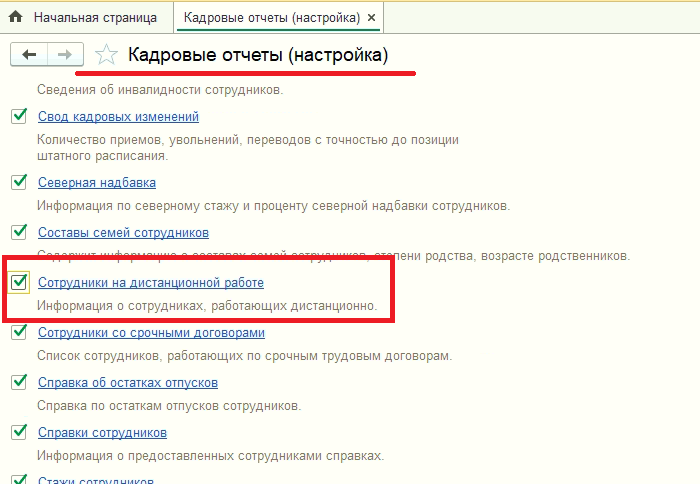Open Справка об остатках отпусков link
The height and width of the screenshot is (484, 700).
tap(128, 383)
